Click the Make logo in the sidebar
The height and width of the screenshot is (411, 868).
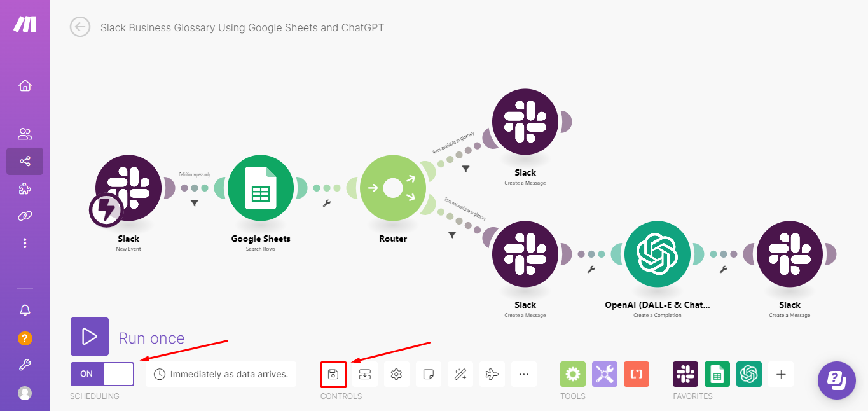click(x=25, y=24)
